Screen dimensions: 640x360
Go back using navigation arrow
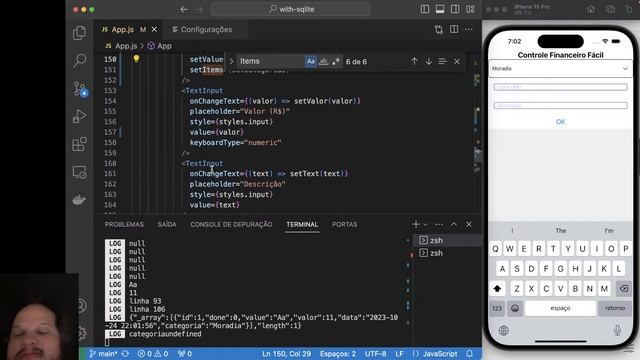pyautogui.click(x=184, y=9)
